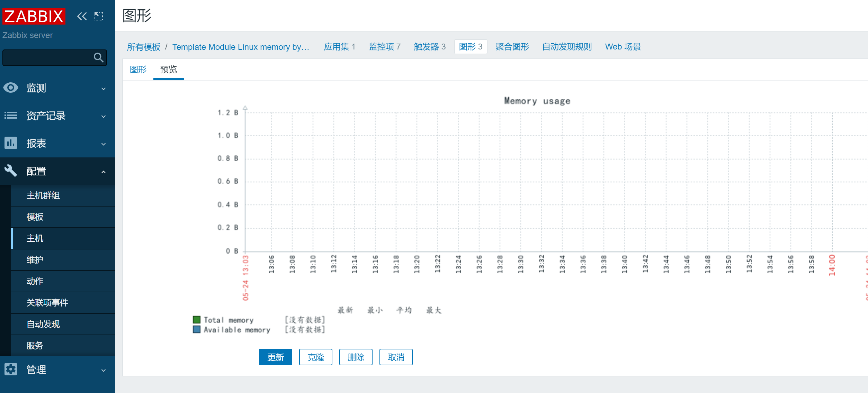Expand the 管理 menu chevron

104,370
